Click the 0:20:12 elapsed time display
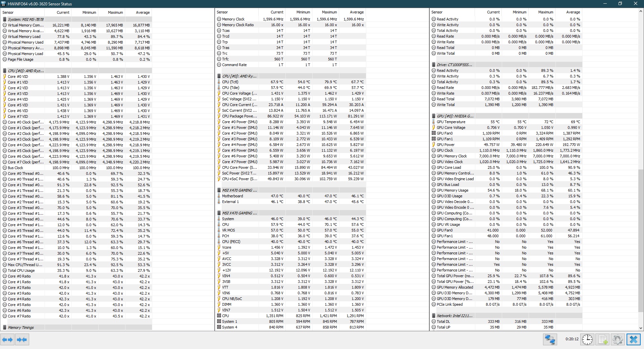Viewport: 644px width, 349px height. [572, 339]
